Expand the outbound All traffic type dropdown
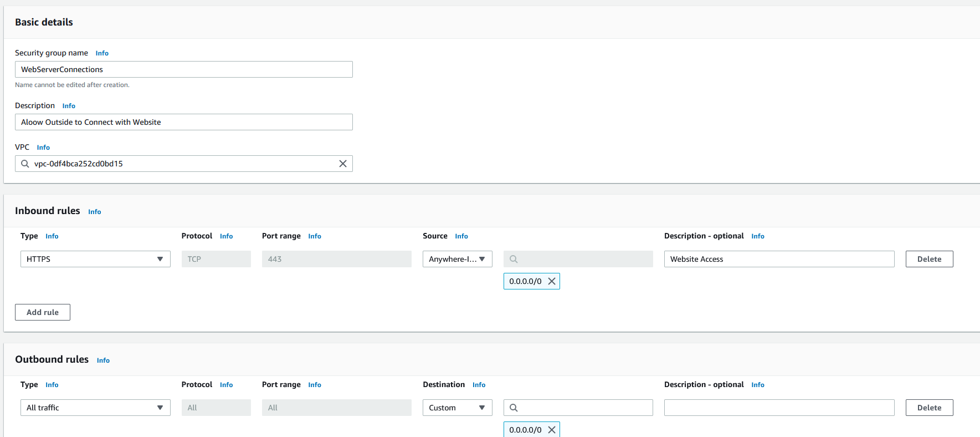 (95, 408)
